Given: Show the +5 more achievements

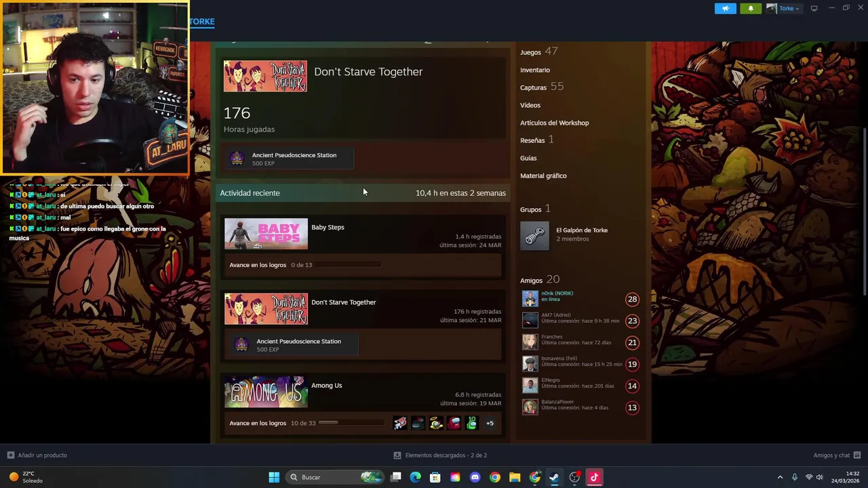Looking at the screenshot, I should (490, 423).
